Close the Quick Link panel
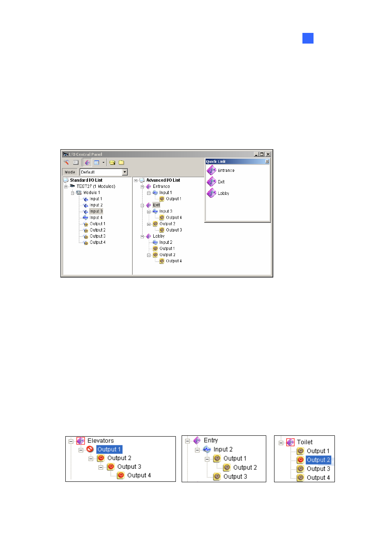Image resolution: width=392 pixels, height=555 pixels. pyautogui.click(x=267, y=162)
